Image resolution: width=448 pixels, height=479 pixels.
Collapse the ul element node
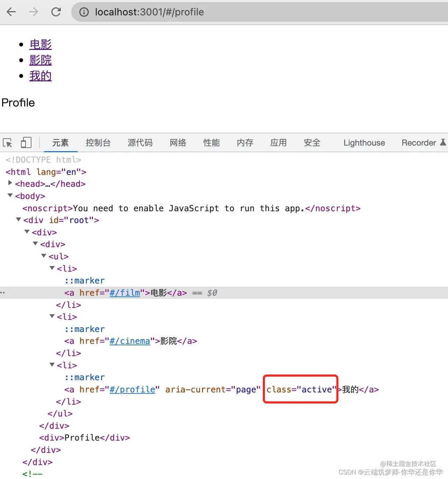(44, 256)
